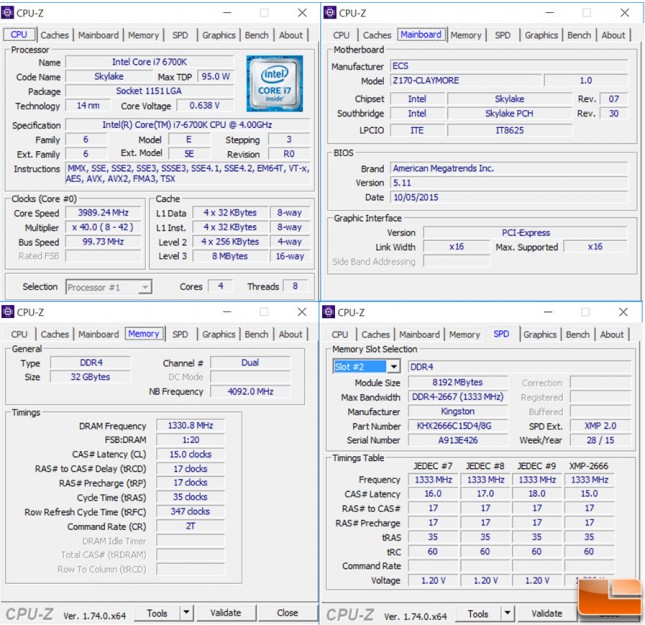Open About tab in the Mainboard window
Viewport: 645px width, 625px height.
click(x=613, y=35)
